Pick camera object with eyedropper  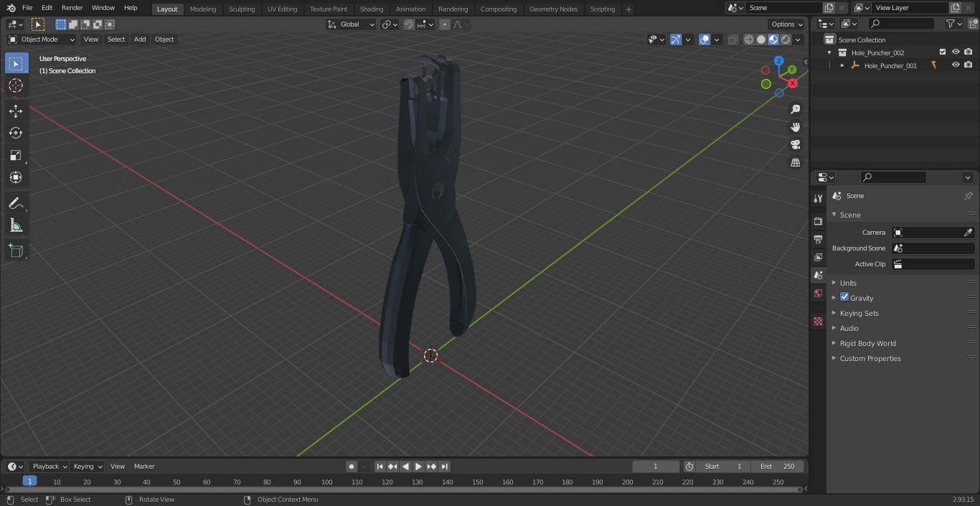coord(968,233)
